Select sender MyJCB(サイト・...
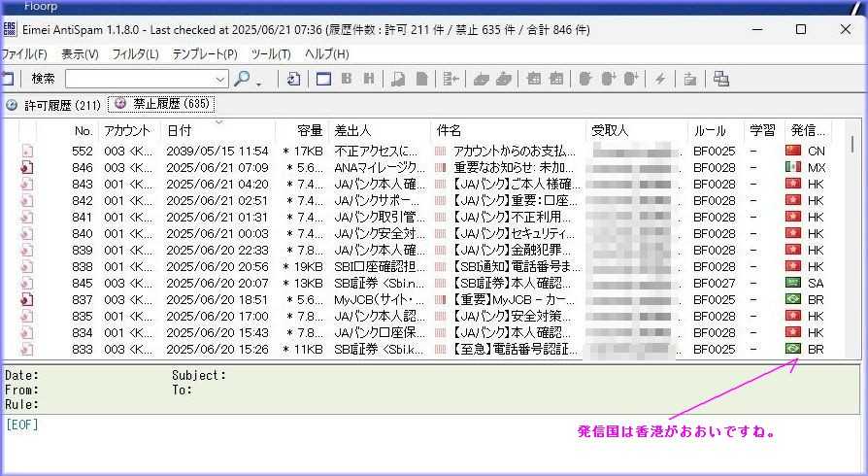 coord(380,300)
